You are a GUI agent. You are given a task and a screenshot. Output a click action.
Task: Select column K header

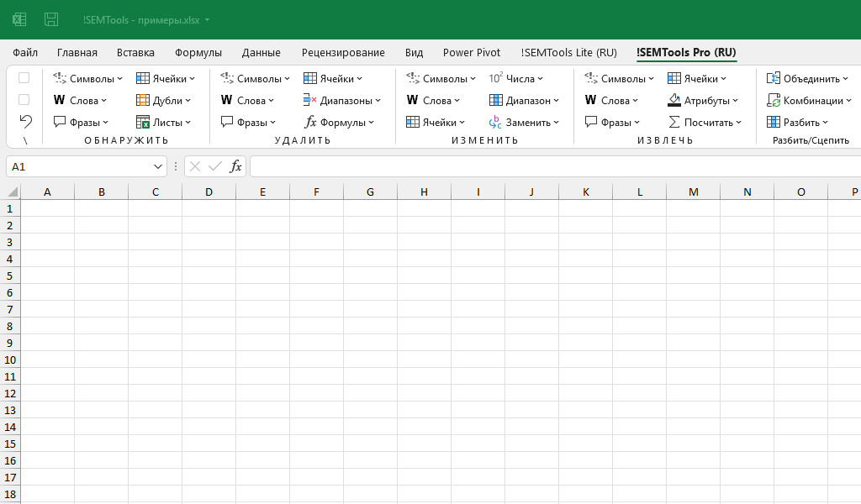coord(585,192)
